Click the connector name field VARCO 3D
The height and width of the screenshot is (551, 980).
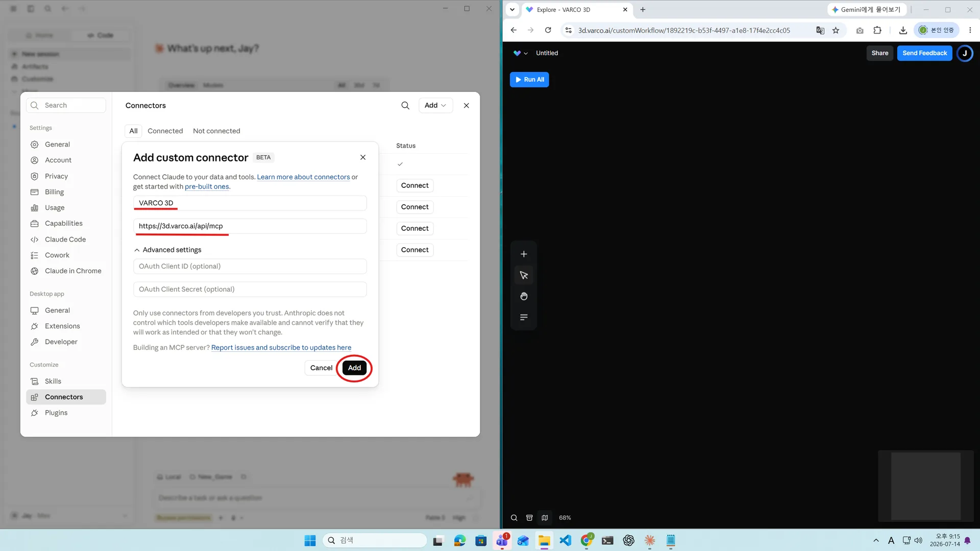pyautogui.click(x=250, y=203)
